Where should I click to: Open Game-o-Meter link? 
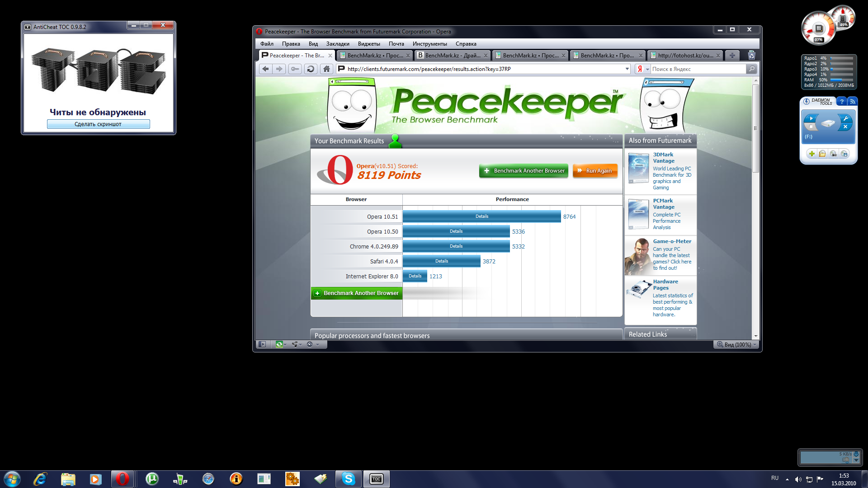(672, 241)
